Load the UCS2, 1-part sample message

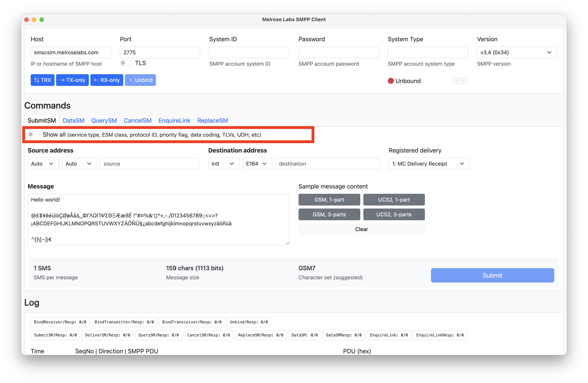pos(394,199)
